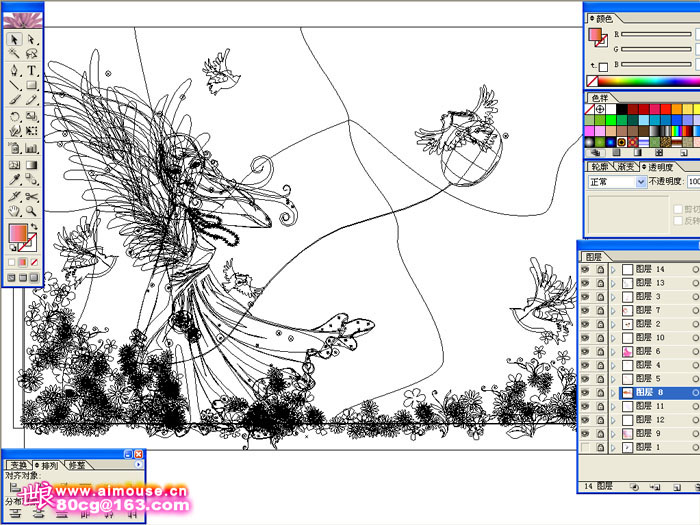The width and height of the screenshot is (700, 525).
Task: Click the 不透明度 opacity input field
Action: coord(694,182)
